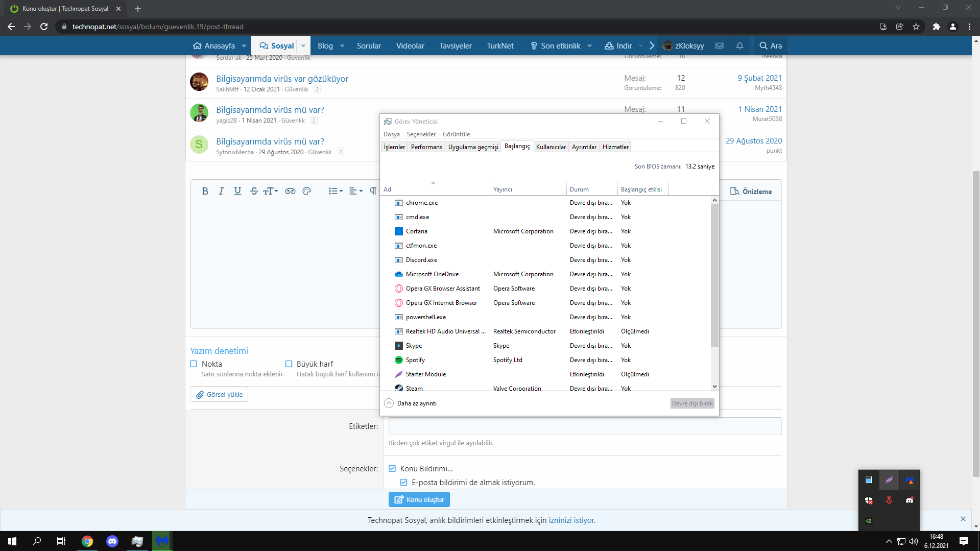
Task: Switch to the Kullanıcılar tab
Action: pyautogui.click(x=551, y=147)
